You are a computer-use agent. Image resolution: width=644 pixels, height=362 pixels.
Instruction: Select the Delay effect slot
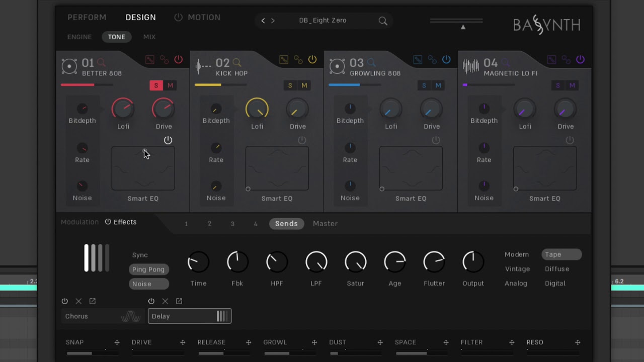(190, 316)
